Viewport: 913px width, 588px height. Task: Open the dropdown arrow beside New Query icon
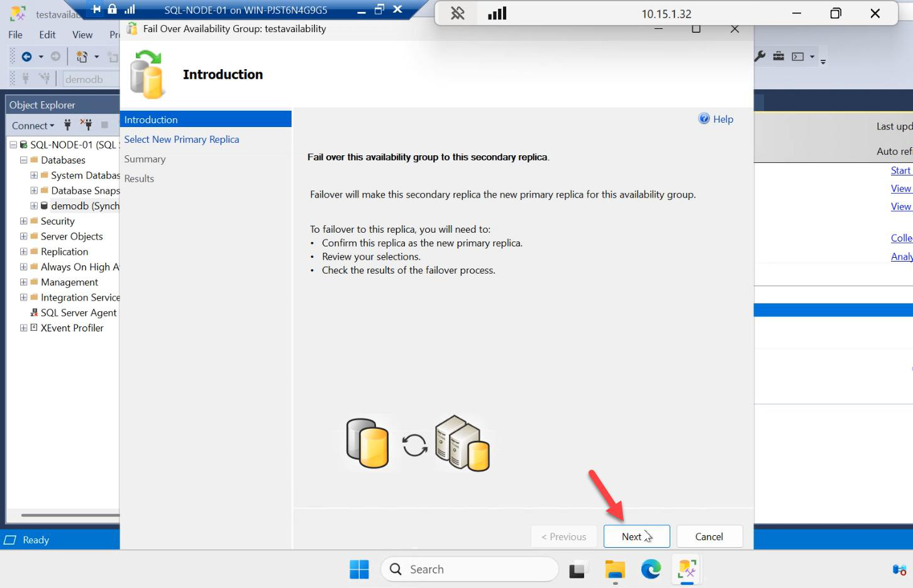pyautogui.click(x=97, y=57)
